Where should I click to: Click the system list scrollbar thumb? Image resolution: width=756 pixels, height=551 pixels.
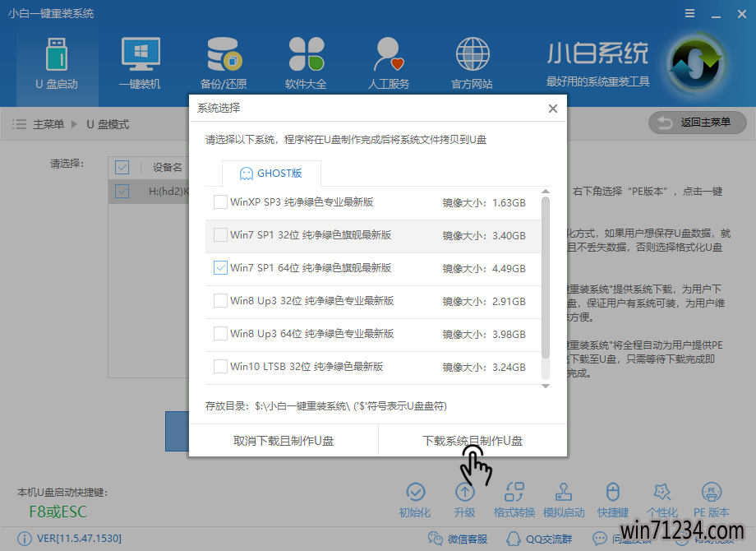click(546, 277)
